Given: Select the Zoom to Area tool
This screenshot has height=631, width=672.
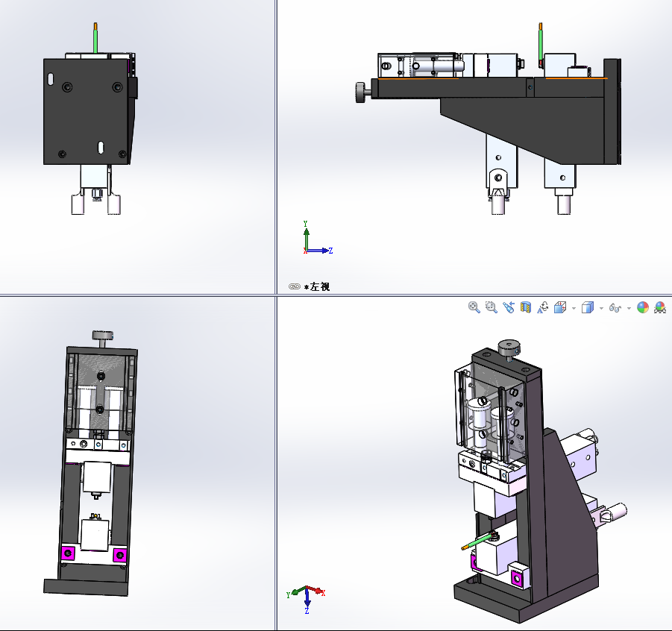Looking at the screenshot, I should click(492, 307).
